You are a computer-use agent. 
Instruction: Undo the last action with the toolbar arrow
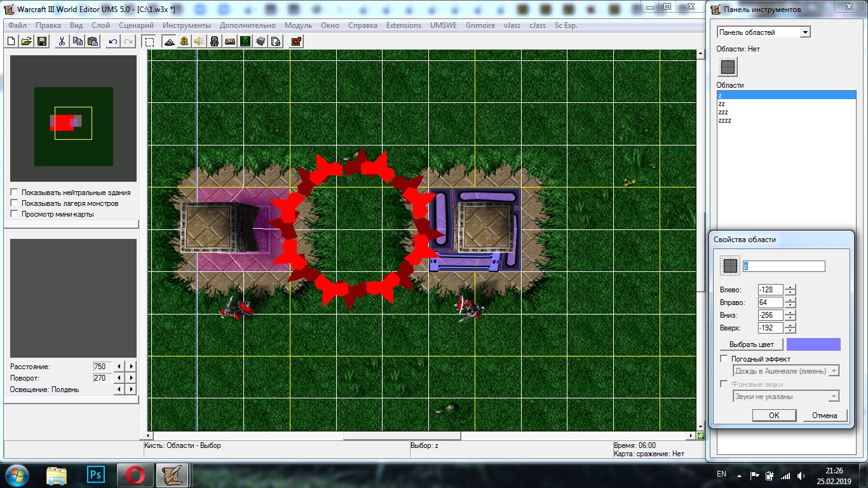pyautogui.click(x=113, y=41)
